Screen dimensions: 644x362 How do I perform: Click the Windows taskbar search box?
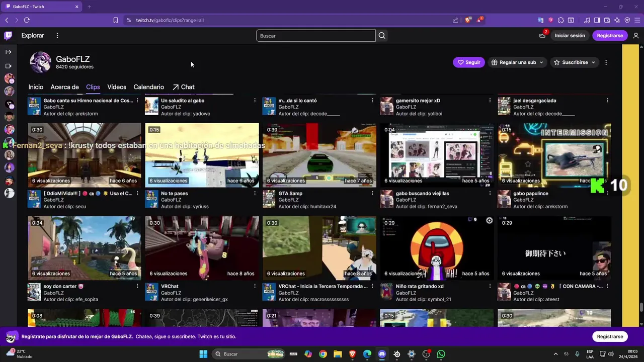tap(248, 354)
